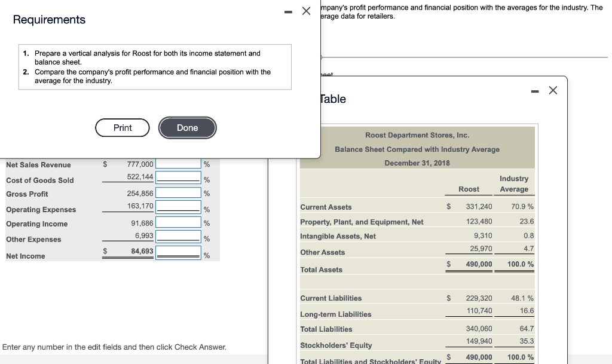Click the Net Income row label

(x=25, y=256)
